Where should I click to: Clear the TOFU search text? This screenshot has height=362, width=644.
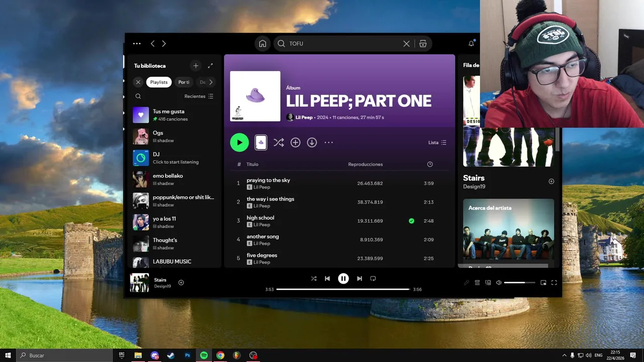pos(407,44)
